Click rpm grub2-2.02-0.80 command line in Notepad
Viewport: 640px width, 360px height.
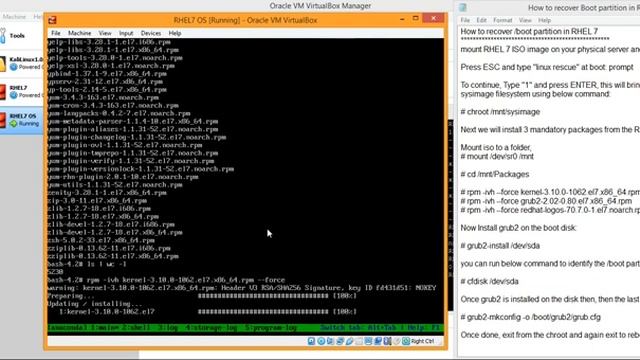click(x=546, y=201)
